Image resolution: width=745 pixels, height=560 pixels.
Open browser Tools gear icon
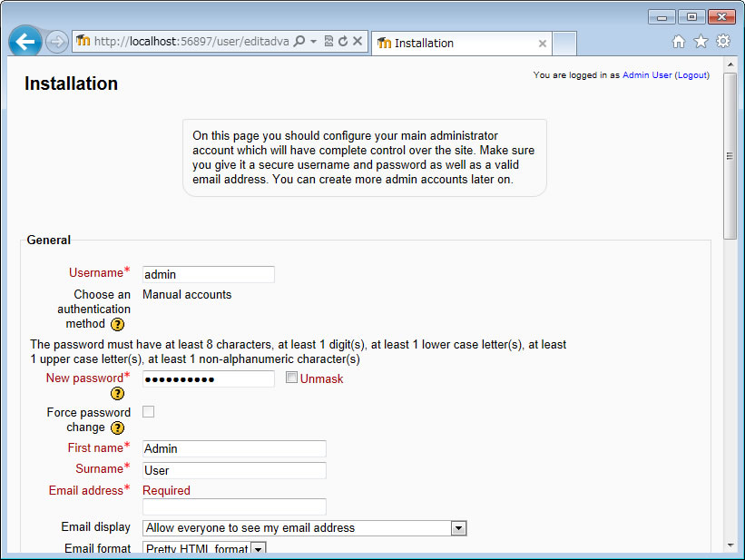(722, 42)
